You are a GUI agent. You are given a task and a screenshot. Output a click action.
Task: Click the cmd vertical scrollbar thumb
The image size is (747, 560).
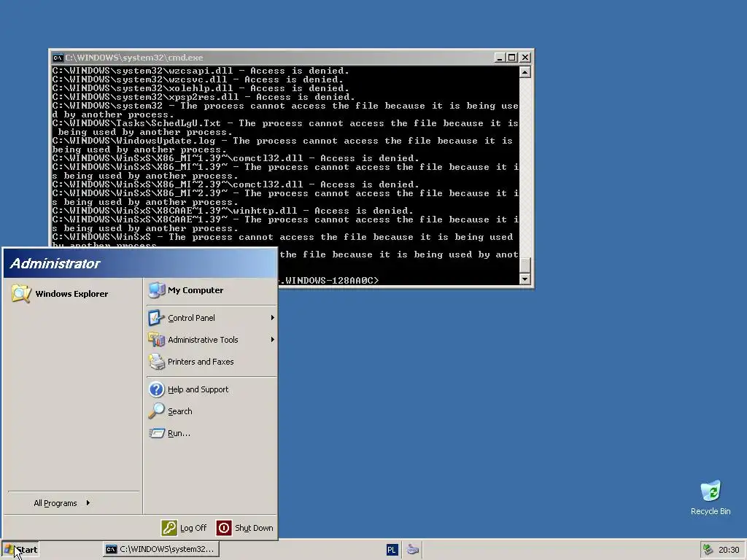pyautogui.click(x=525, y=265)
